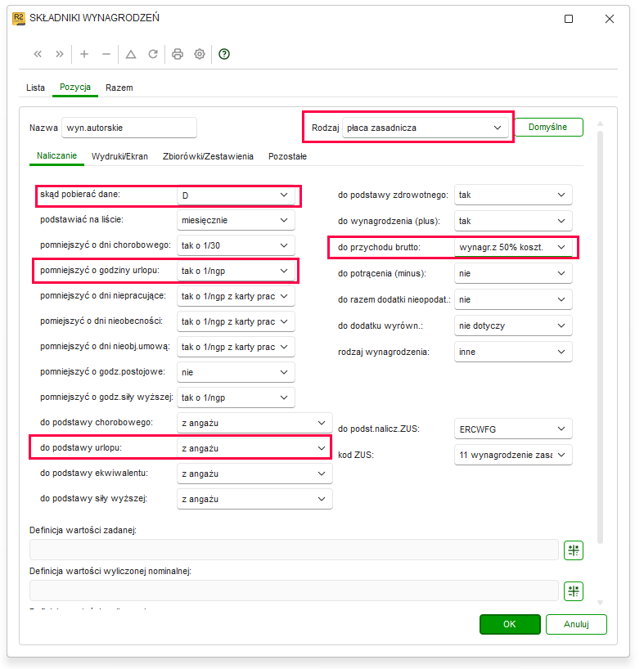Open help with question mark icon
The width and height of the screenshot is (644, 669).
(x=224, y=54)
